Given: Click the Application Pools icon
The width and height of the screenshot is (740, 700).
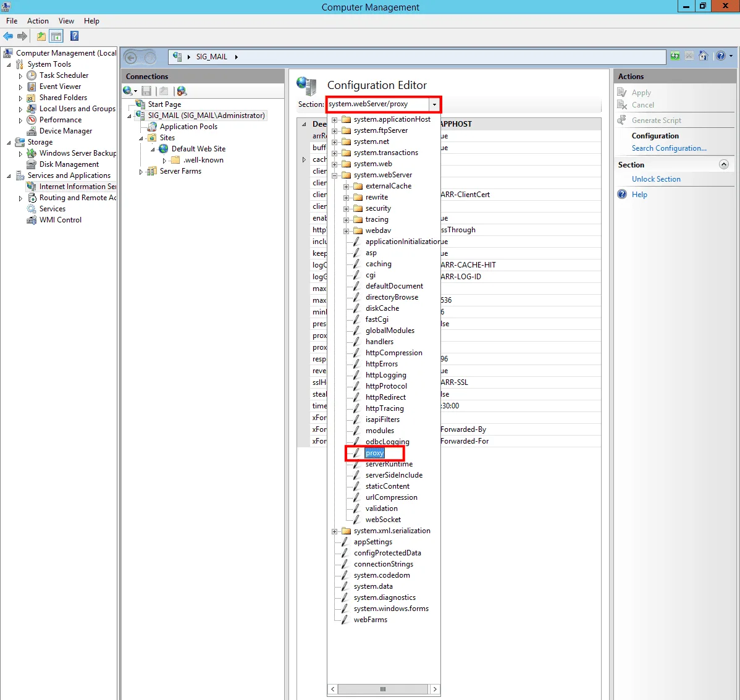Looking at the screenshot, I should 152,127.
